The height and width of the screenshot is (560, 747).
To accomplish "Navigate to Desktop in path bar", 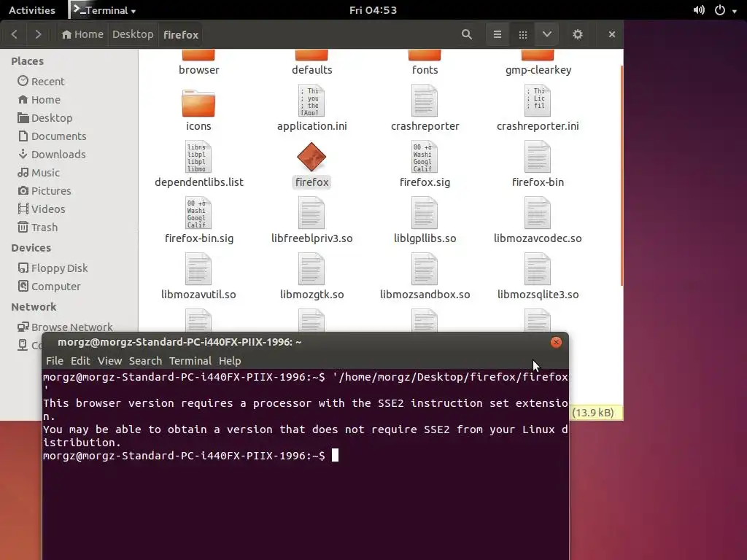I will pyautogui.click(x=133, y=34).
